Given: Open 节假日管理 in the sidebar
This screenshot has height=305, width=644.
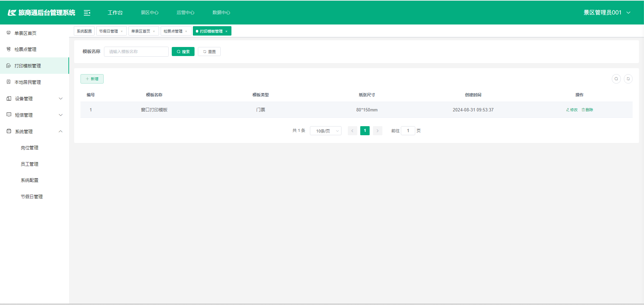Looking at the screenshot, I should pyautogui.click(x=32, y=197).
